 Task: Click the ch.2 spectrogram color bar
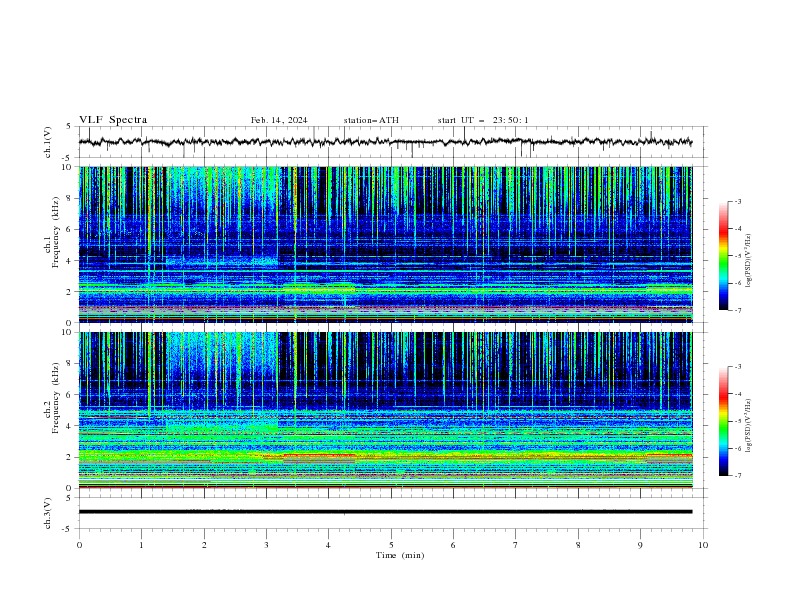pyautogui.click(x=724, y=421)
